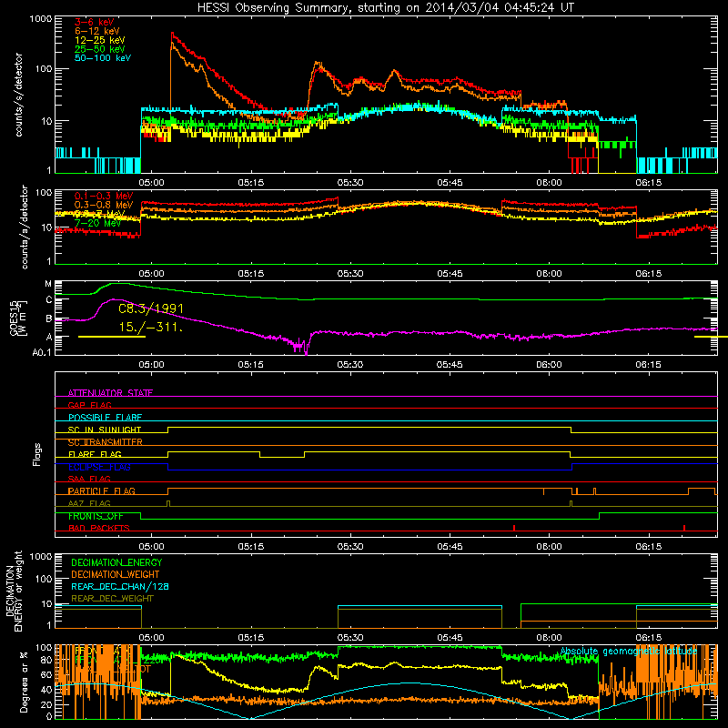Image resolution: width=728 pixels, height=728 pixels.
Task: Click the 0.1-0.3 MeV legend label
Action: 104,196
